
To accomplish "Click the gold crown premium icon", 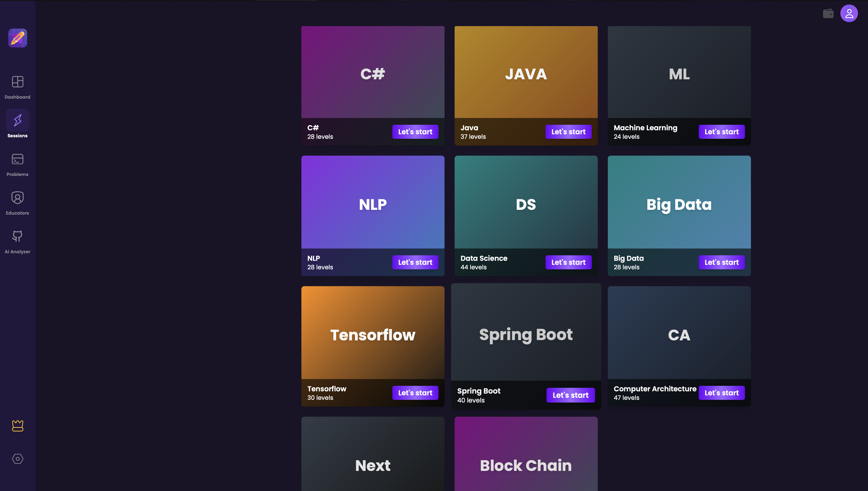I will pos(18,425).
